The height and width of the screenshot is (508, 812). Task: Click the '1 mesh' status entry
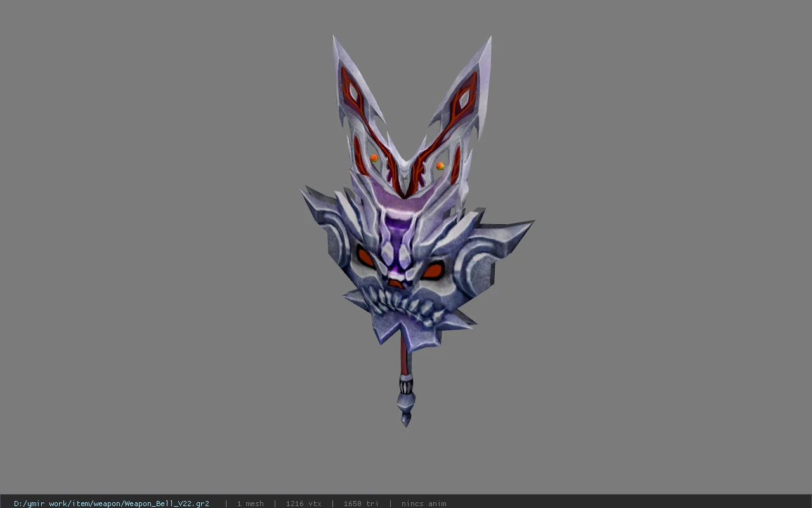[x=250, y=504]
